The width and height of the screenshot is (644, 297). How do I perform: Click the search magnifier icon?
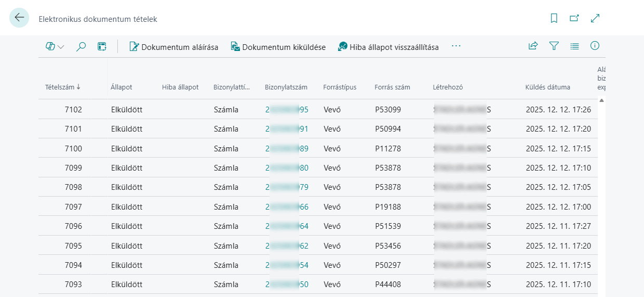[81, 47]
